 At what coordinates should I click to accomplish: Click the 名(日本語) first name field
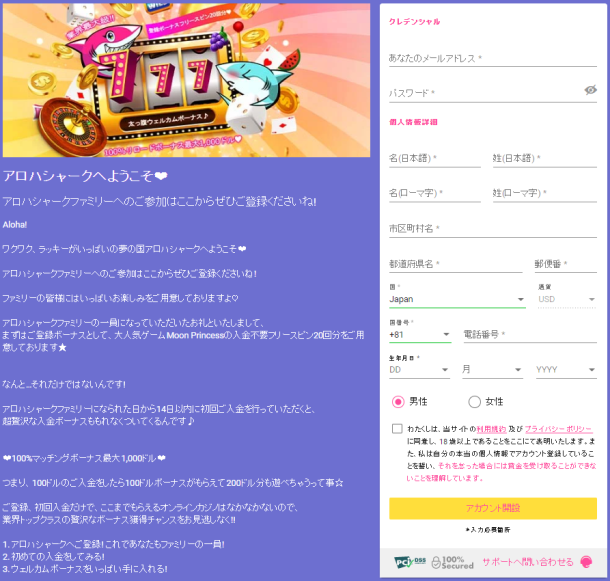click(435, 158)
